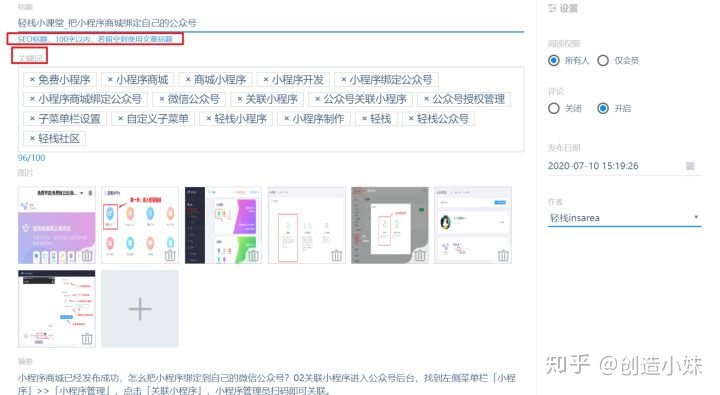This screenshot has width=720, height=395.
Task: Click the article title input field
Action: 271,23
